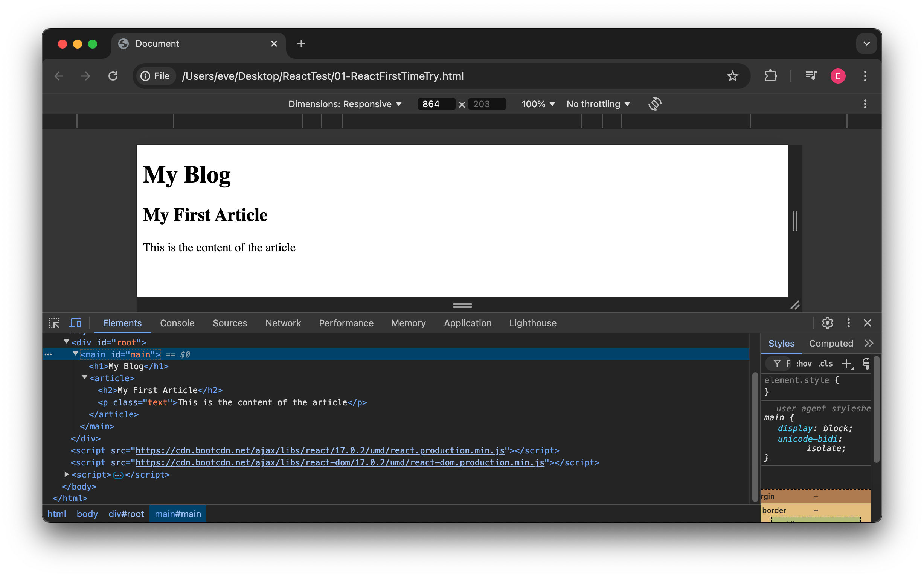Open Dimensions: Responsive dropdown

(x=345, y=104)
